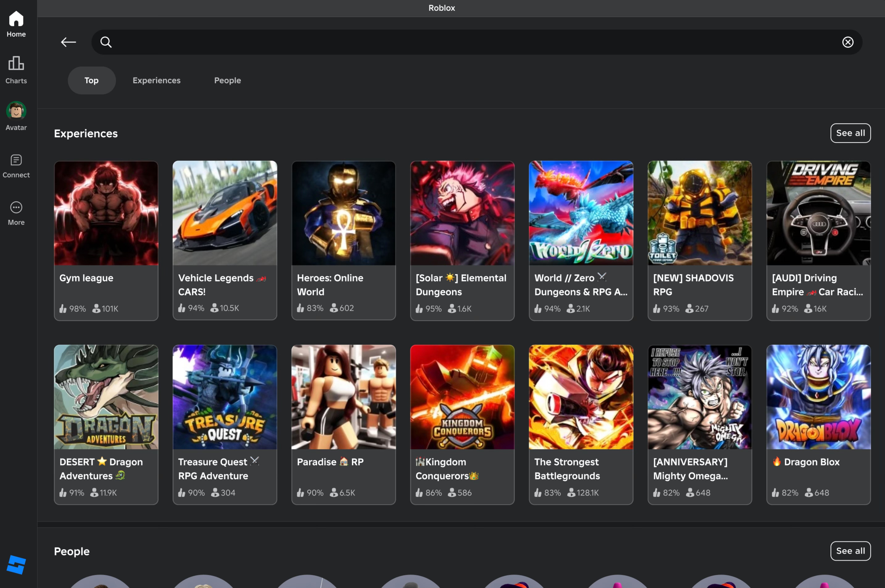Open The Strongest Battlegrounds thumbnail
This screenshot has height=588, width=885.
pyautogui.click(x=581, y=397)
